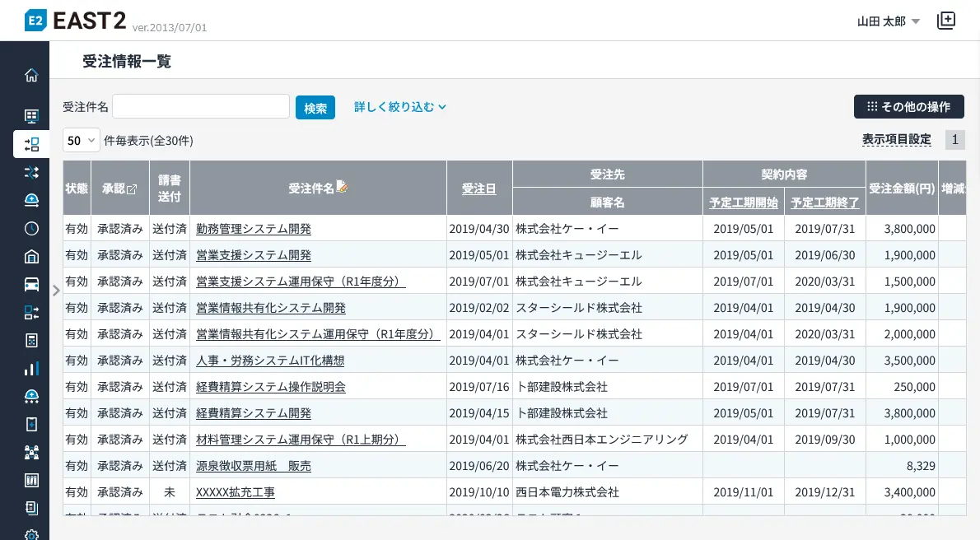
Task: Click the 受注件名 search input field
Action: click(201, 106)
